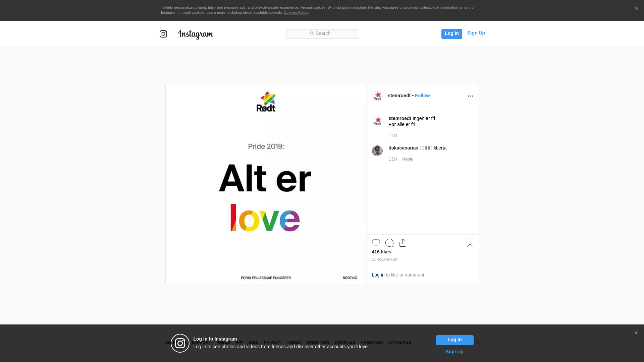Open dakacanarias commenter avatar
This screenshot has width=644, height=362.
[x=377, y=151]
